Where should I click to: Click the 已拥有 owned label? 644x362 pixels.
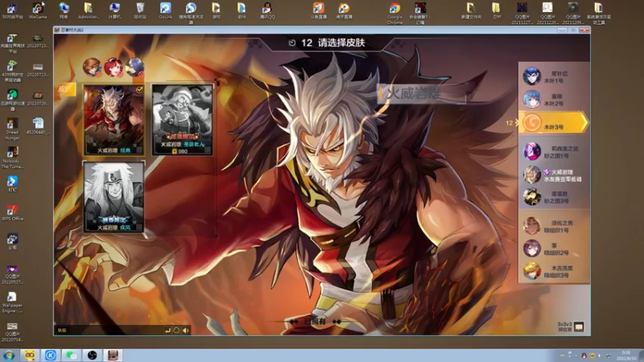[315, 322]
